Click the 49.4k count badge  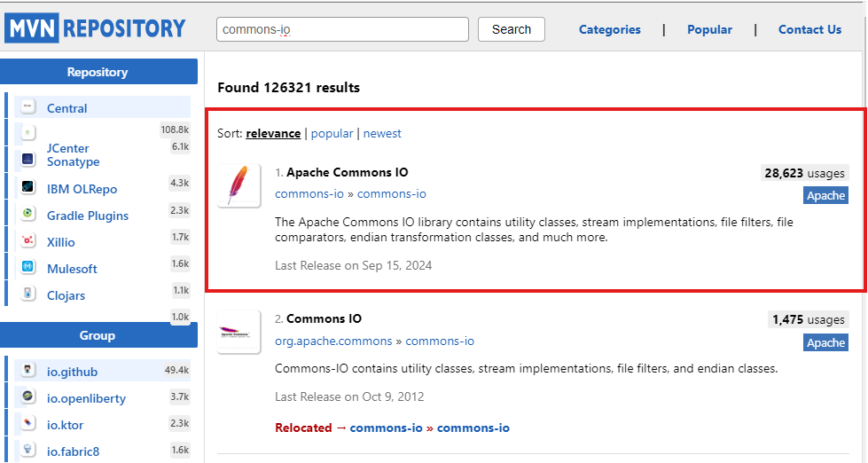click(176, 370)
